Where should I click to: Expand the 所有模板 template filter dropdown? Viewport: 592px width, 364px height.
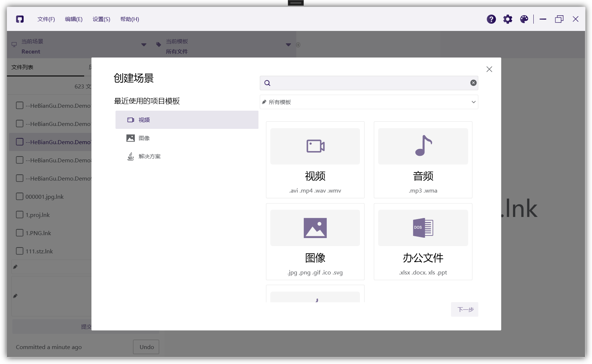(369, 102)
